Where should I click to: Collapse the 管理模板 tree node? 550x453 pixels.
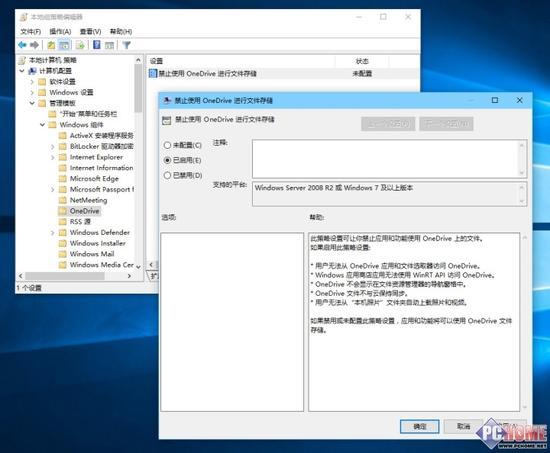pyautogui.click(x=32, y=103)
